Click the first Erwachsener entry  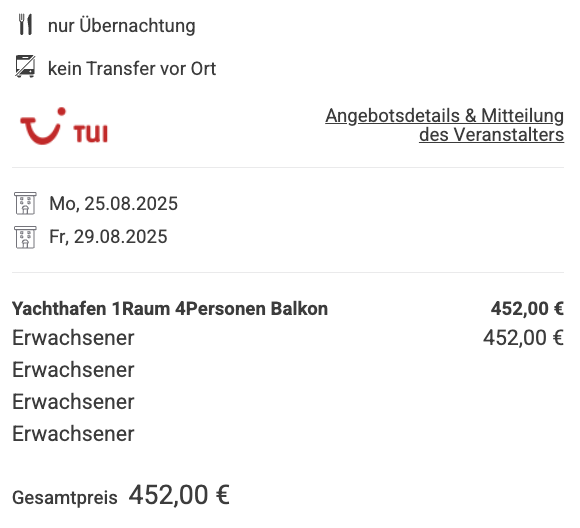click(73, 338)
